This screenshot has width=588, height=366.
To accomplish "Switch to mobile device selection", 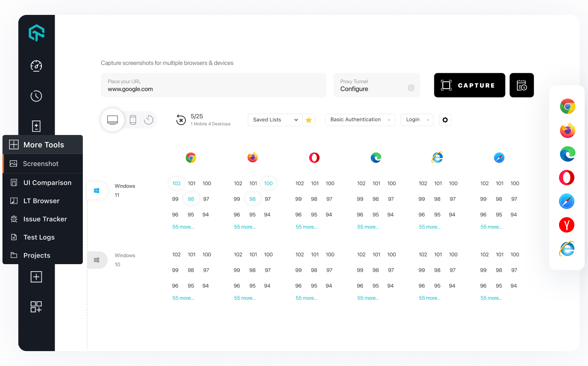I will (133, 120).
